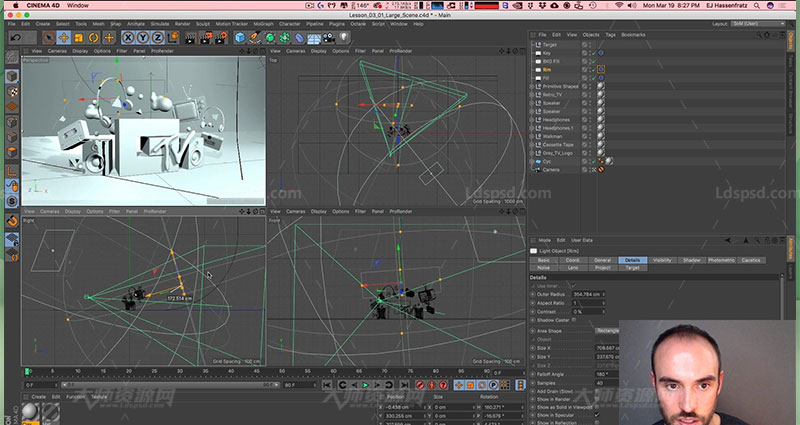Switch to the Project tab
Image resolution: width=800 pixels, height=425 pixels.
pyautogui.click(x=603, y=267)
